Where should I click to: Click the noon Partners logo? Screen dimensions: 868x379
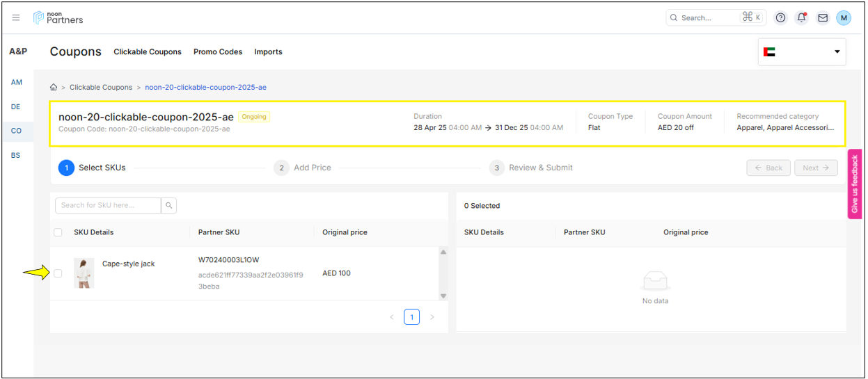[58, 17]
